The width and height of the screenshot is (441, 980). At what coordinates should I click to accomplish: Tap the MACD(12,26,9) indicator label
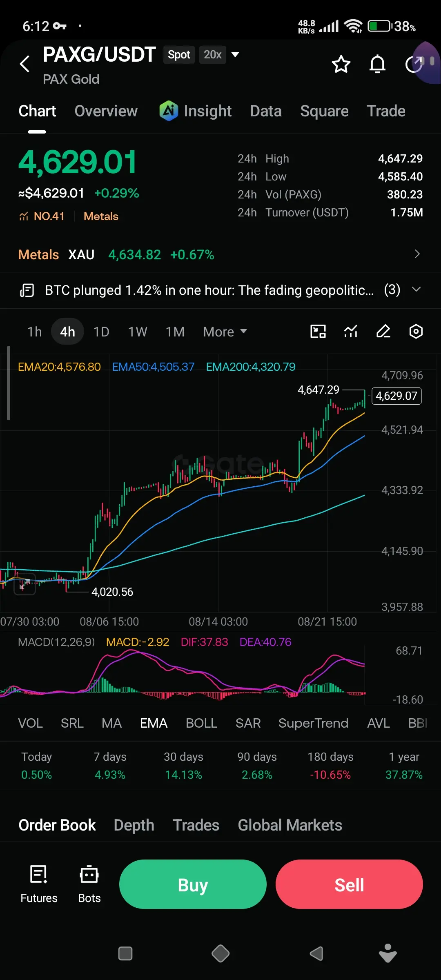pos(56,642)
